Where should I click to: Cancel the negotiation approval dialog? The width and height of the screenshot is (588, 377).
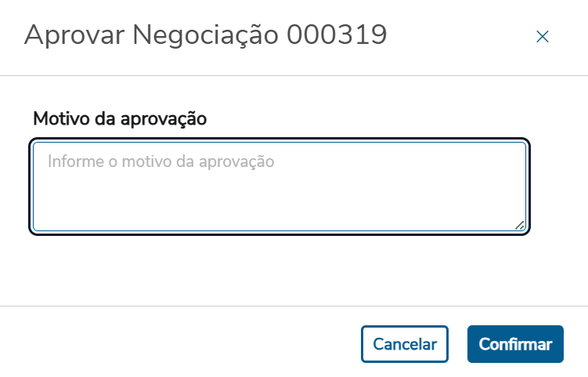click(x=405, y=344)
